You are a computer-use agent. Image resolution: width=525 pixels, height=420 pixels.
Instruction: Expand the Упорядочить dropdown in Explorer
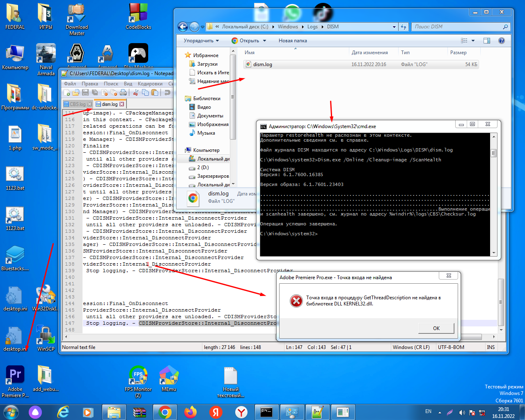pyautogui.click(x=201, y=41)
